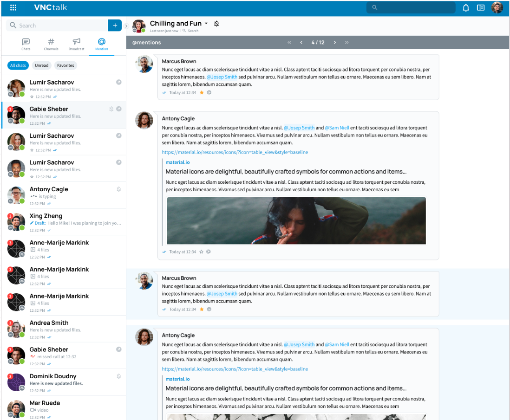The image size is (510, 420).
Task: Toggle the Unread filter chip
Action: (x=41, y=65)
